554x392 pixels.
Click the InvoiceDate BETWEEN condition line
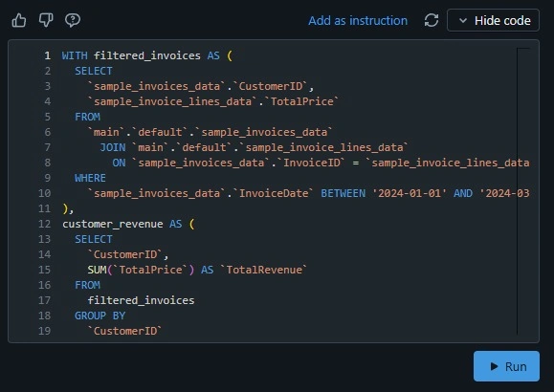[308, 193]
